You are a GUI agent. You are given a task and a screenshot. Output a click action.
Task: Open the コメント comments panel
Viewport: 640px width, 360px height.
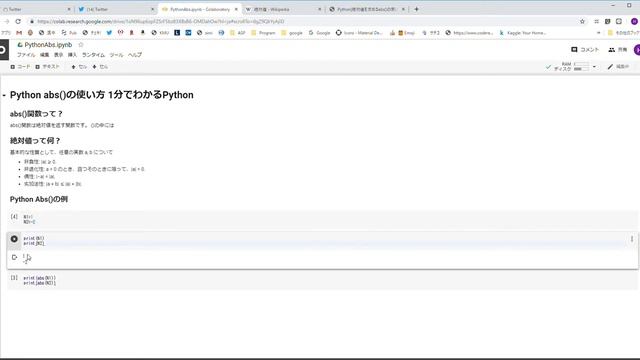click(x=585, y=49)
